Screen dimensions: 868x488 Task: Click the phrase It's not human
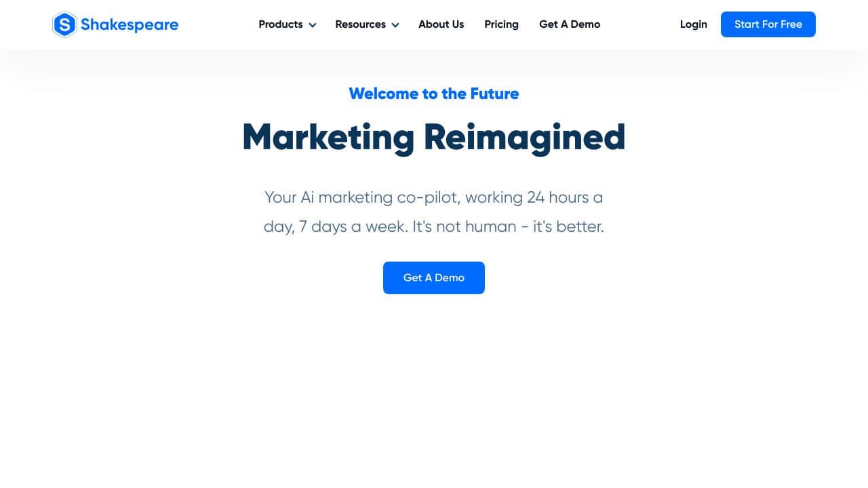coord(464,226)
